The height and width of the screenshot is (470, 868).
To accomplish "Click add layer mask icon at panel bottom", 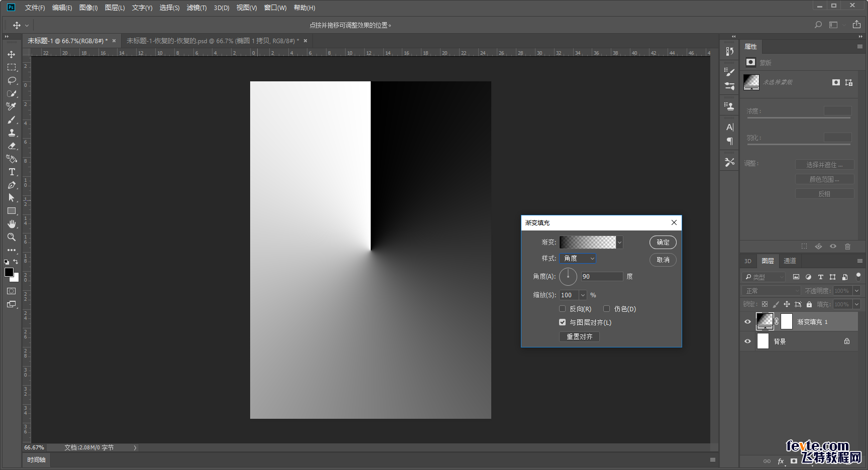I will (x=794, y=461).
